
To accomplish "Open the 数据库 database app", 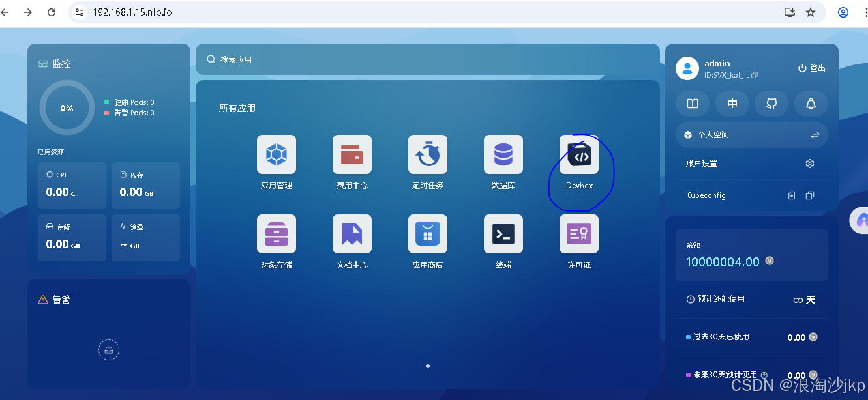I will tap(503, 154).
